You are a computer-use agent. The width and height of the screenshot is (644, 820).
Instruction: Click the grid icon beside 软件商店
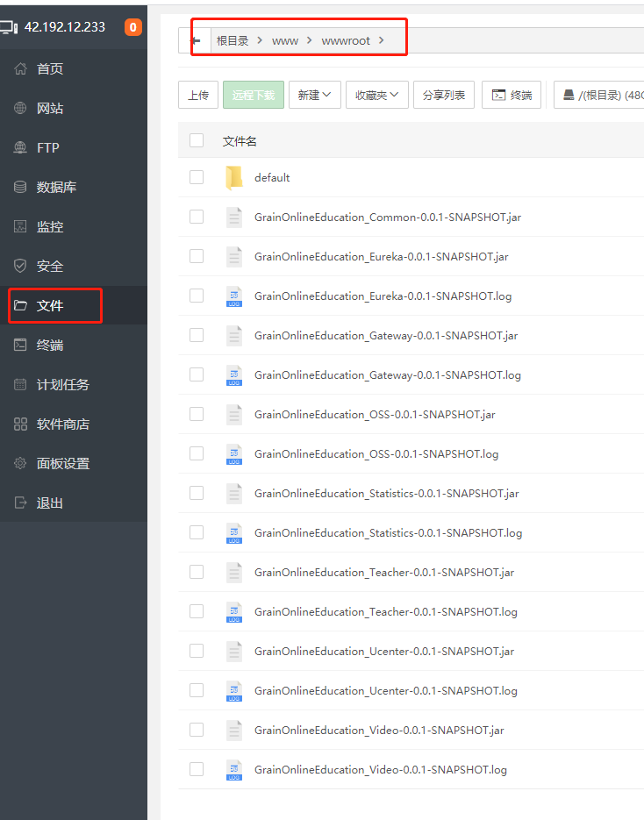point(20,424)
